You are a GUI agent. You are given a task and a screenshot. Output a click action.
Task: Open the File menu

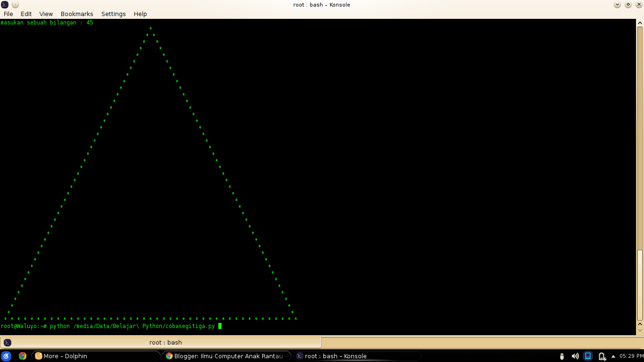[8, 14]
